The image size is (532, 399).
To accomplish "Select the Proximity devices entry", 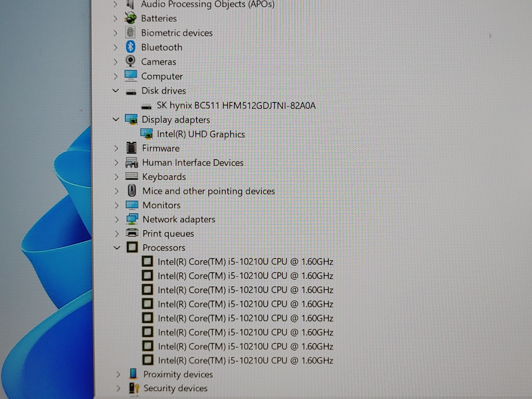I will 179,374.
